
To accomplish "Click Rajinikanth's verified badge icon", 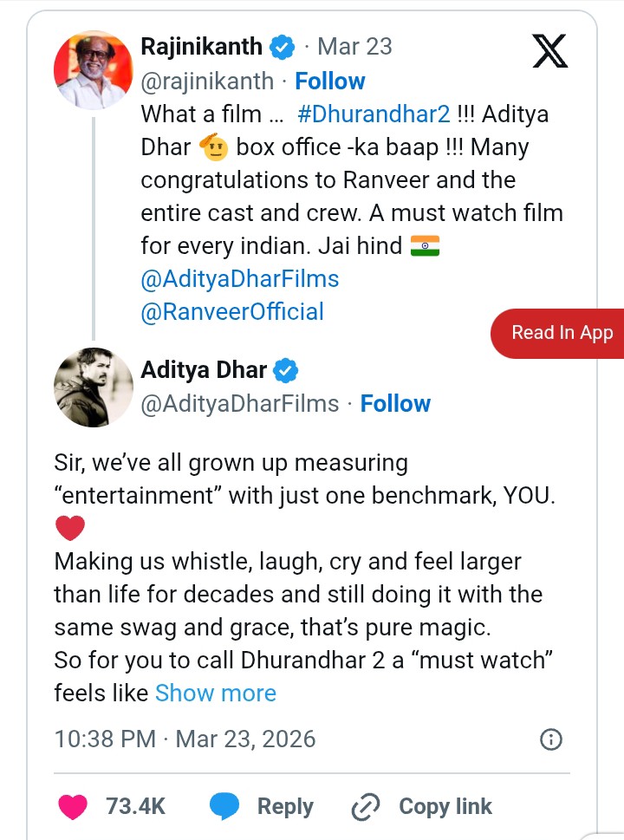I will pos(283,47).
